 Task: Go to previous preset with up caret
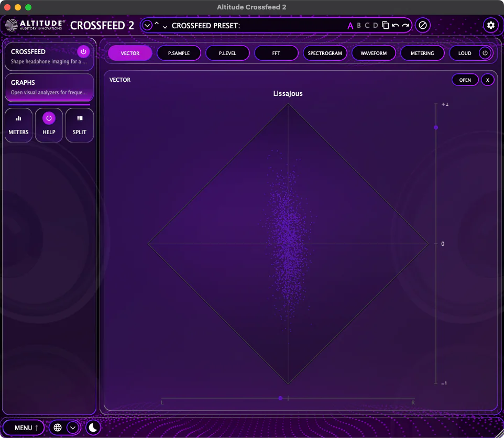pyautogui.click(x=157, y=24)
